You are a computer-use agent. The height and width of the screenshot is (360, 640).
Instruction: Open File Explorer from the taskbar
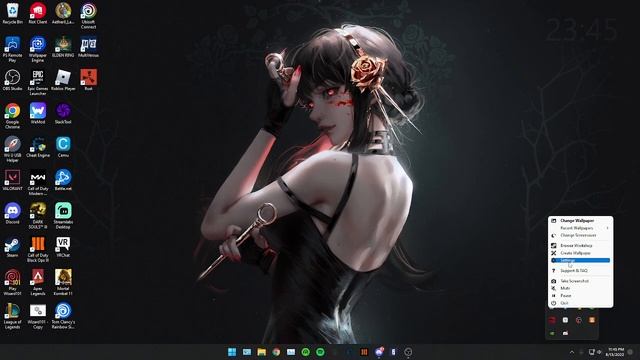[262, 352]
